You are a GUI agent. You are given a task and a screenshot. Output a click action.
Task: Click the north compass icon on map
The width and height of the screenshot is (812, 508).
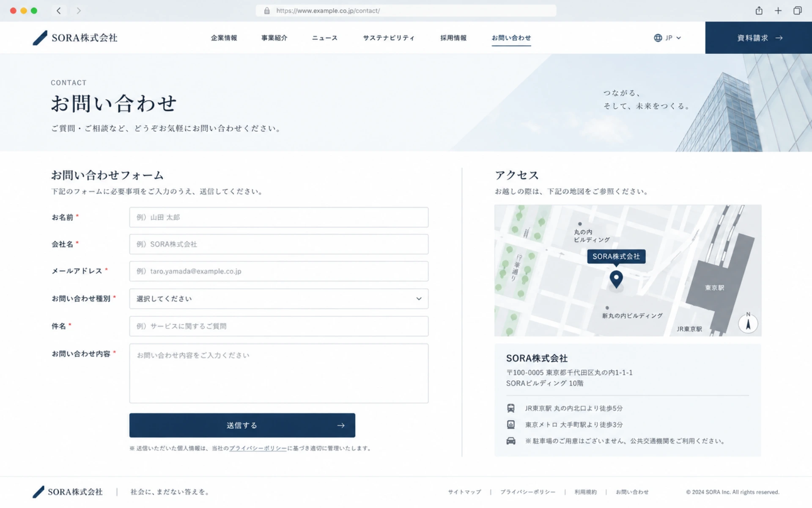(x=748, y=324)
